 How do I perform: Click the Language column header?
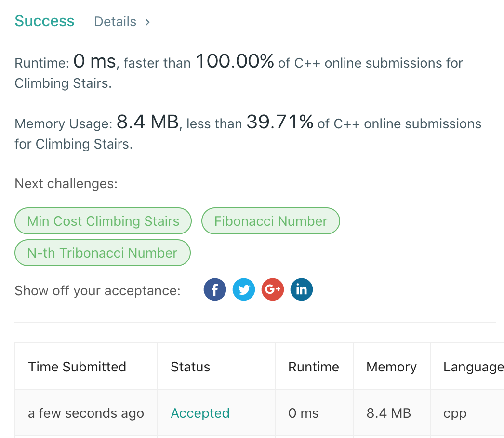(x=473, y=367)
